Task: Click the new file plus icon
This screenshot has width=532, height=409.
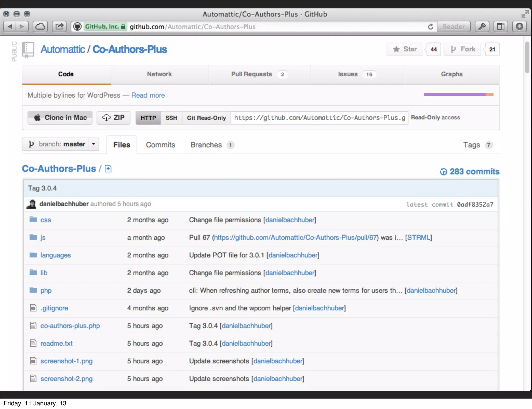Action: click(x=108, y=169)
